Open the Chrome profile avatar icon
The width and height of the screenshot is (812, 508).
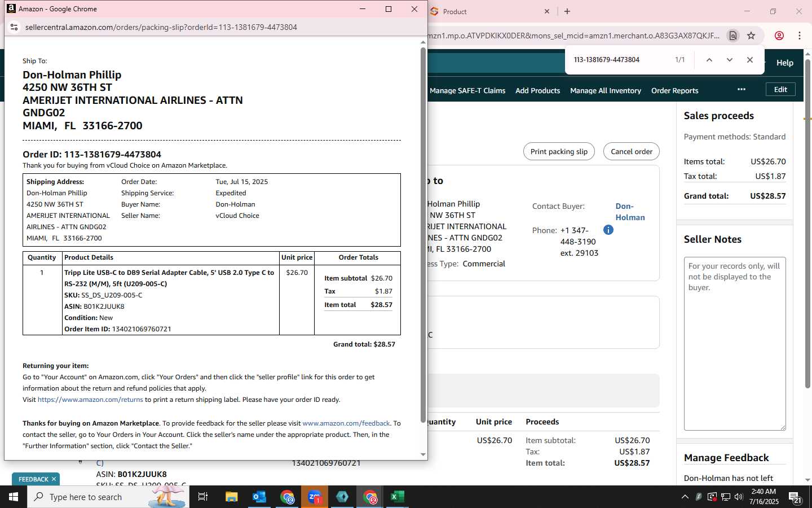(779, 36)
